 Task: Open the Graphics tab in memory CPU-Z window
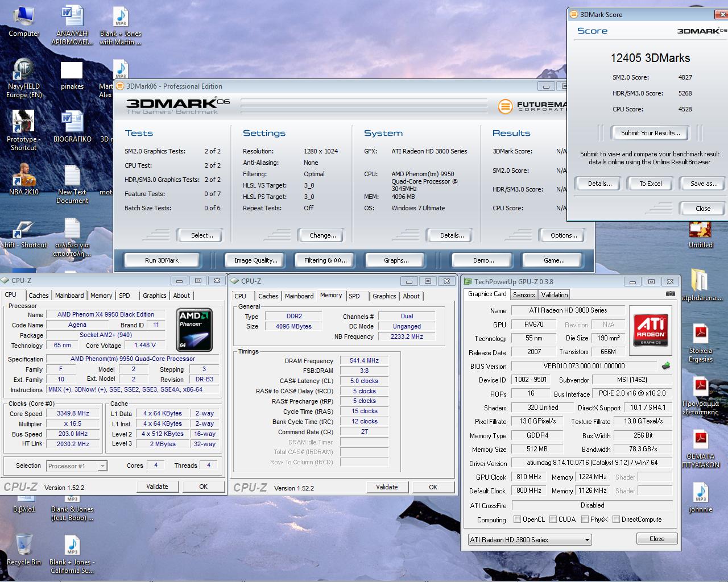click(x=384, y=296)
